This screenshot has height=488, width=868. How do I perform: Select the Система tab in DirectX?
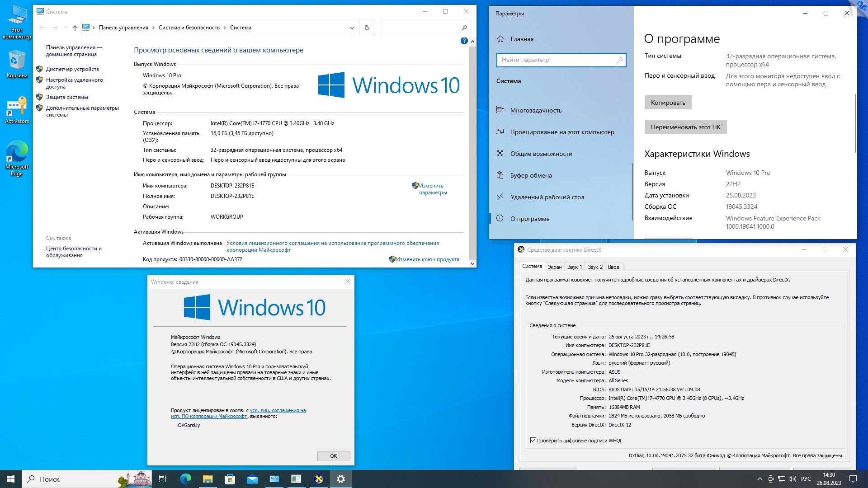click(x=532, y=267)
